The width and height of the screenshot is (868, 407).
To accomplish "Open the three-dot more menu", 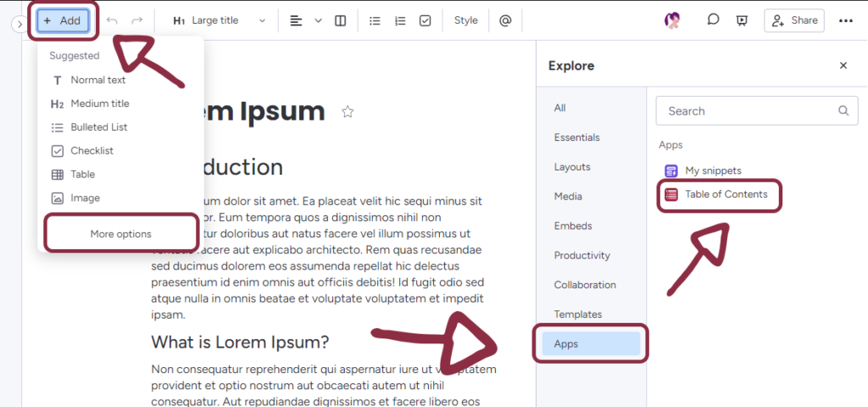I will pos(845,20).
